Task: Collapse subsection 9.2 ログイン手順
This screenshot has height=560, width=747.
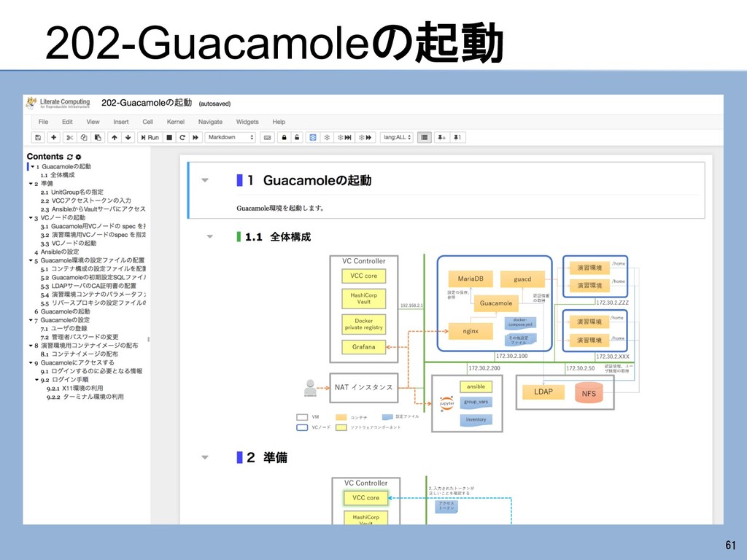Action: [36, 380]
